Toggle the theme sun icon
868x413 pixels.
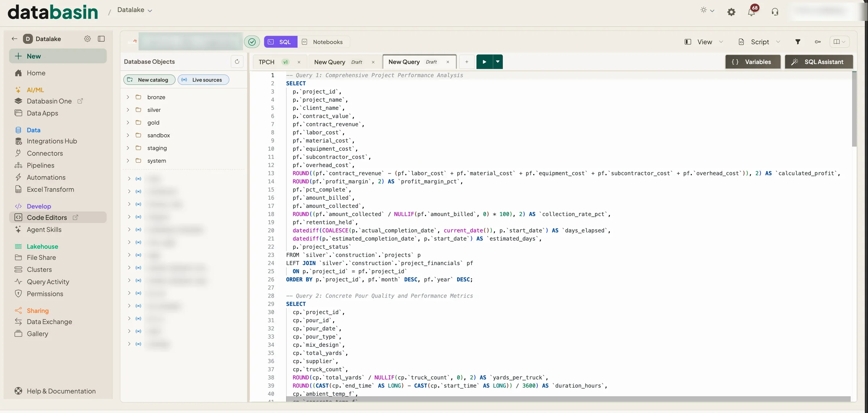703,10
